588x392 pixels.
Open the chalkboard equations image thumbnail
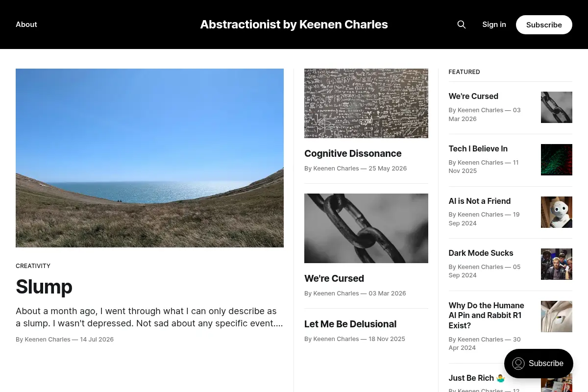tap(366, 103)
